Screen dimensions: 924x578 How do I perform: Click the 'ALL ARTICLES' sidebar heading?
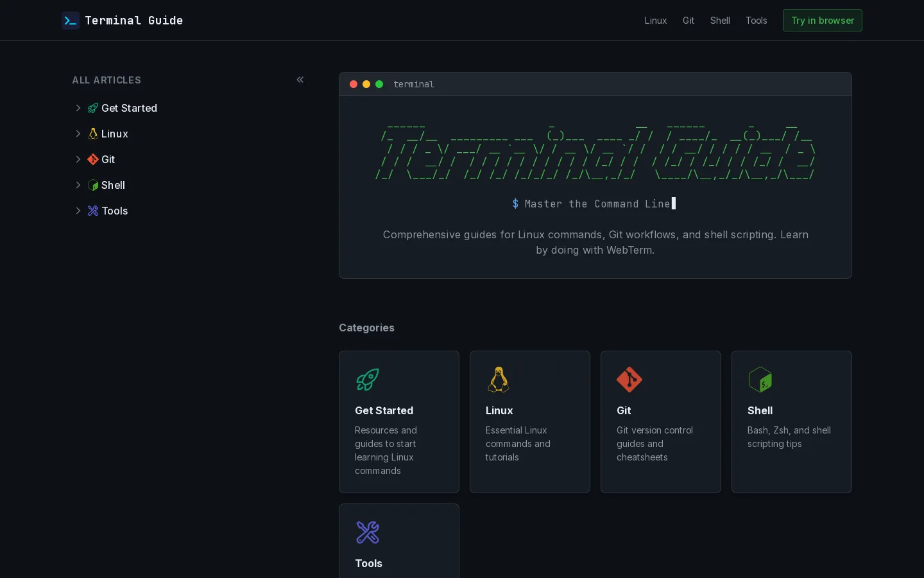pyautogui.click(x=107, y=80)
